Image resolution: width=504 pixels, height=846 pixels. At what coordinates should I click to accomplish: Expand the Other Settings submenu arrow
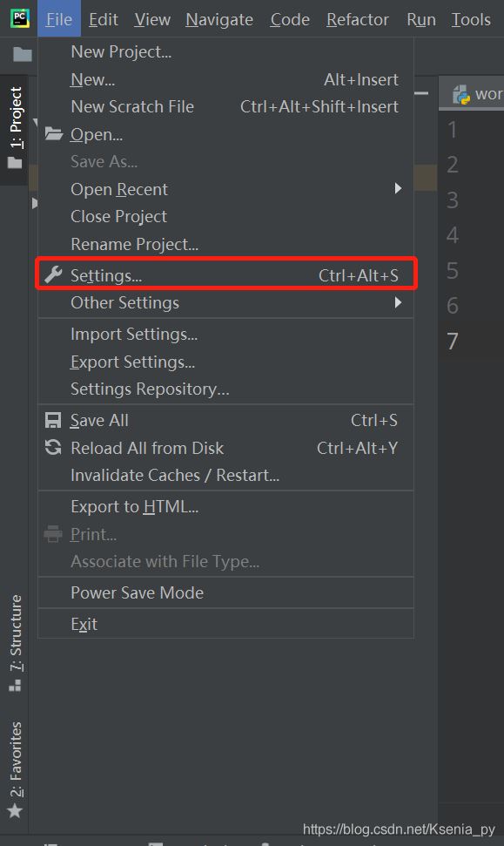(x=398, y=302)
